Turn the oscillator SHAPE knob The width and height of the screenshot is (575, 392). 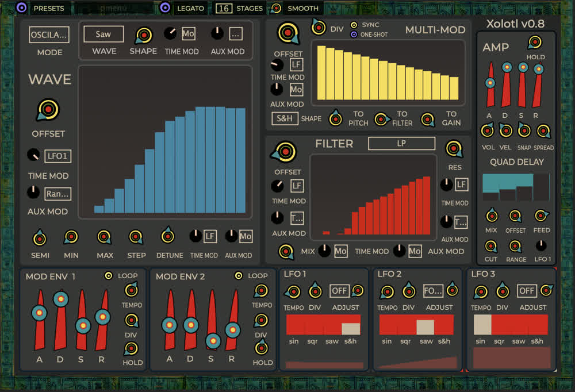point(143,36)
